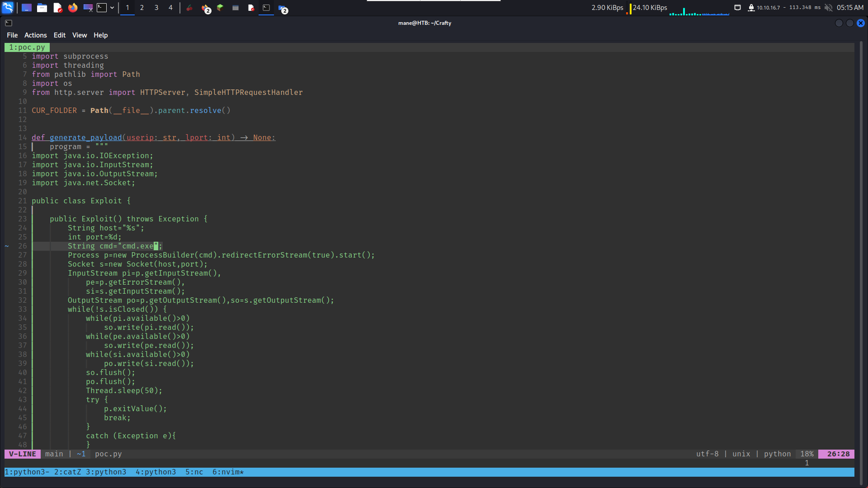The image size is (868, 488).
Task: Click the VPN lock status icon
Action: point(751,8)
